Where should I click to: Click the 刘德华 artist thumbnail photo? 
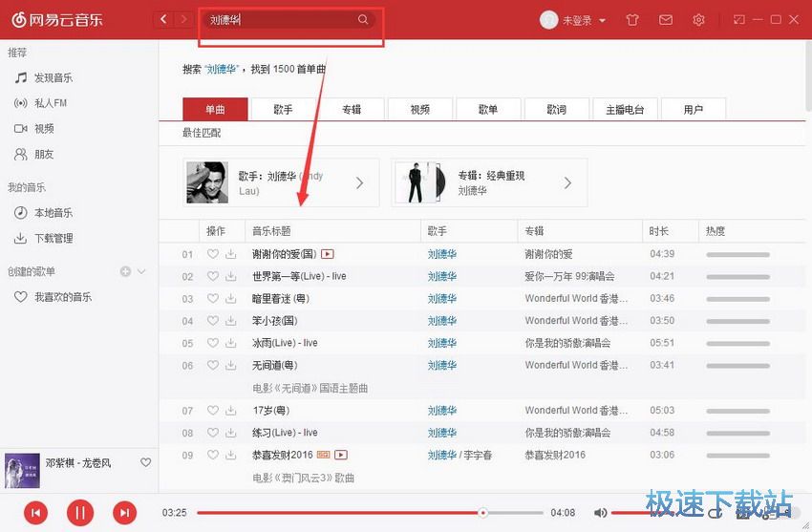207,182
